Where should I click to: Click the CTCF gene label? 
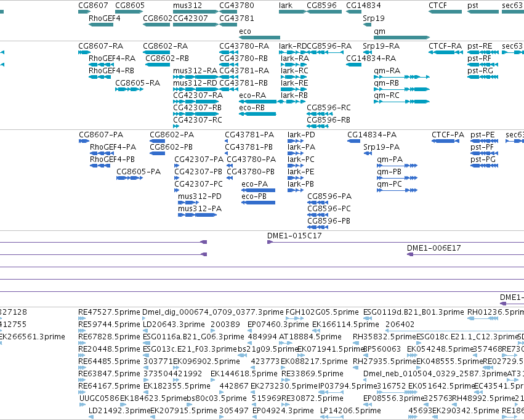click(438, 6)
